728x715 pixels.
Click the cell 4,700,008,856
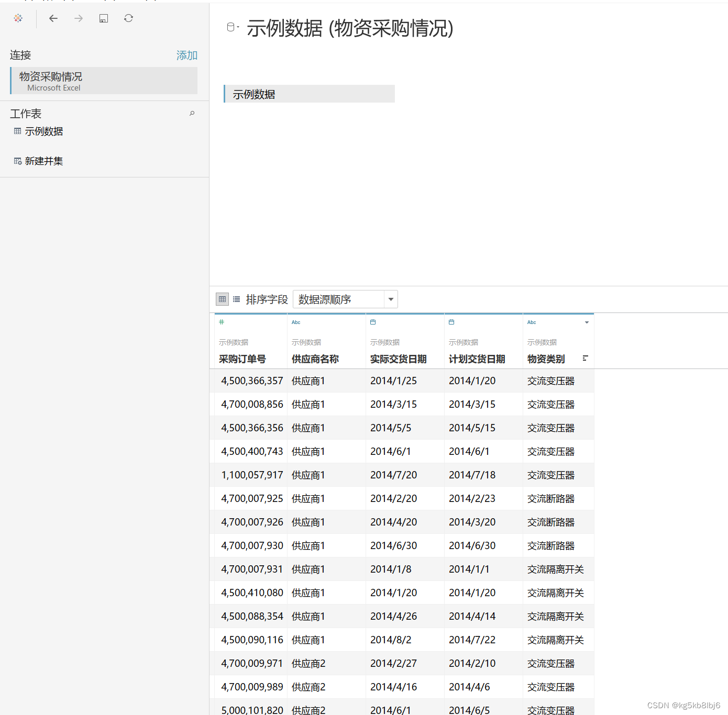click(252, 404)
